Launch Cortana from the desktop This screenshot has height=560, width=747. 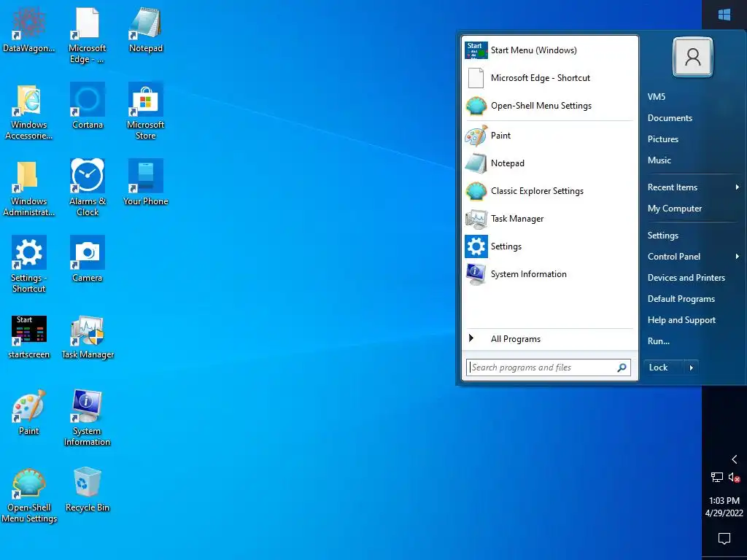coord(88,106)
